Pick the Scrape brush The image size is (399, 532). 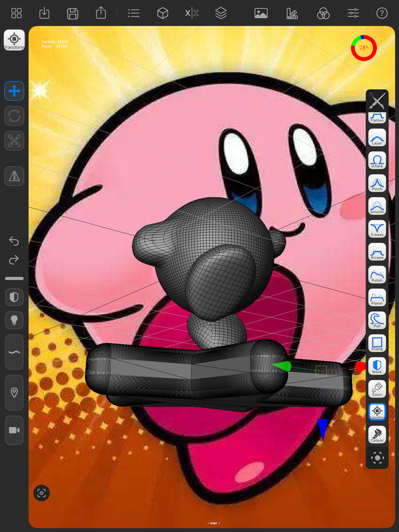(377, 252)
